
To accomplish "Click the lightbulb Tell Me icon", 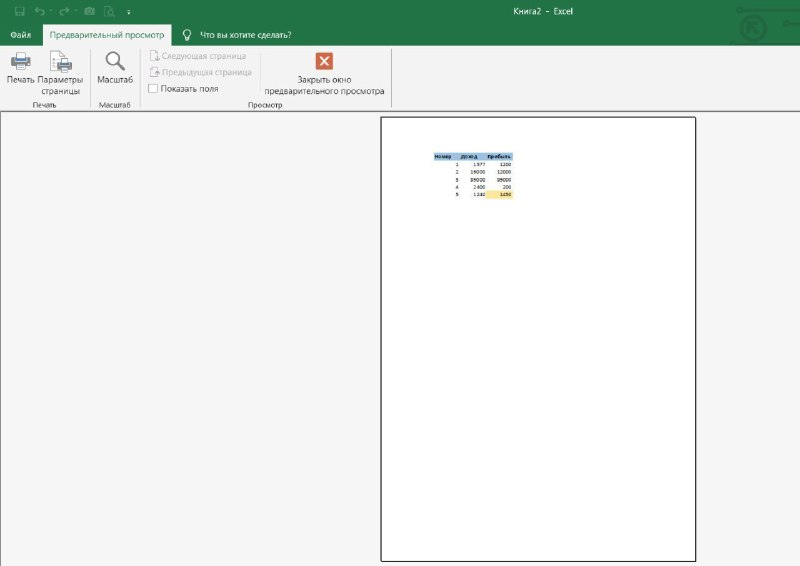I will tap(187, 35).
